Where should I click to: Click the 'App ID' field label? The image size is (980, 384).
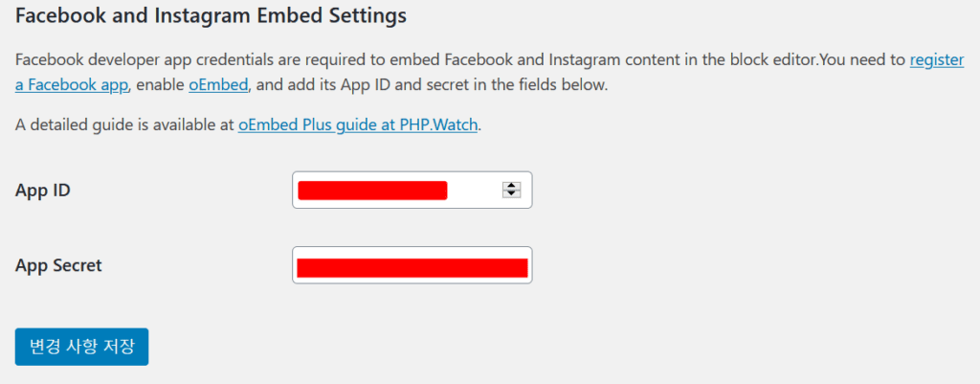point(43,190)
